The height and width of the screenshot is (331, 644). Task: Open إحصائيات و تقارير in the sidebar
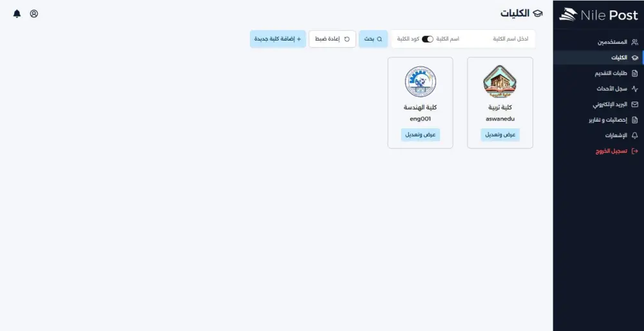point(598,120)
